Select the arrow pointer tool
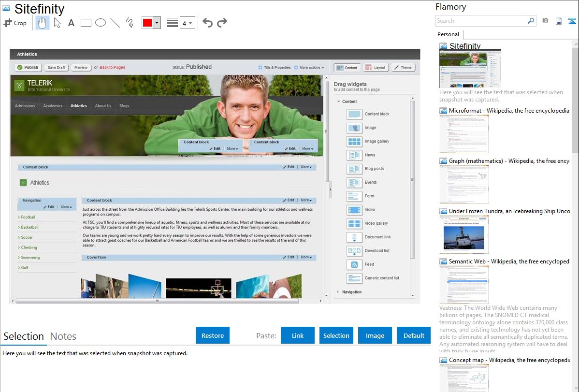The width and height of the screenshot is (579, 392). point(57,23)
